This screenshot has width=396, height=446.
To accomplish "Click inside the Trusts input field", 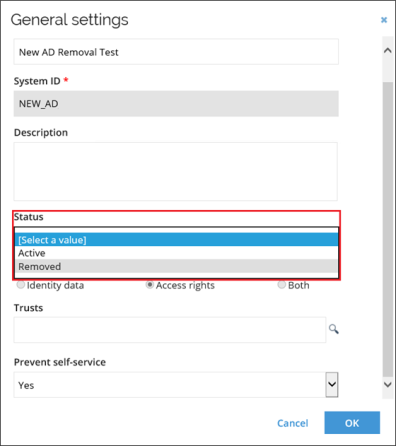I will coord(170,330).
